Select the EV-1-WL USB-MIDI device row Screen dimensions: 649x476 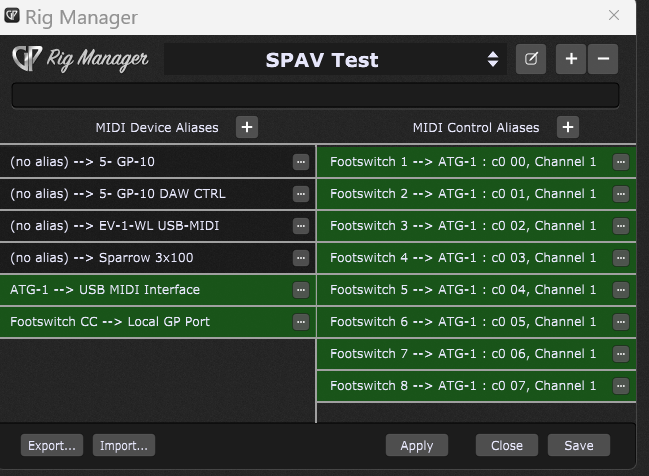157,226
